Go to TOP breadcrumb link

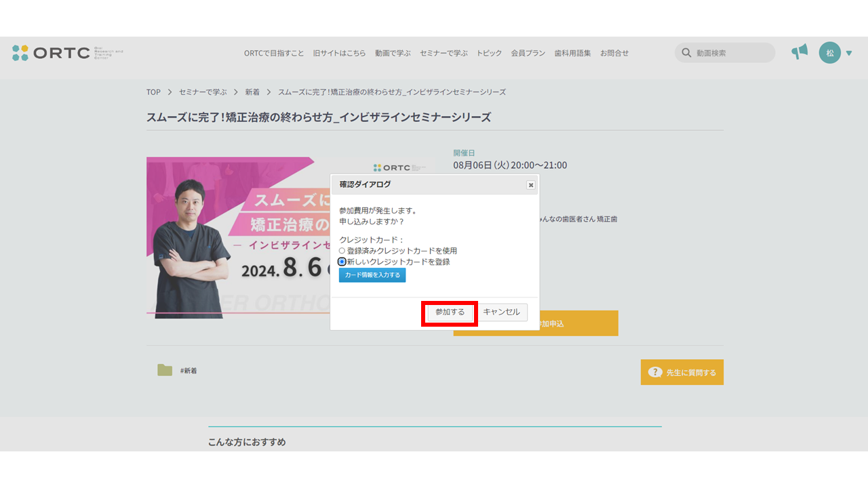[x=153, y=92]
